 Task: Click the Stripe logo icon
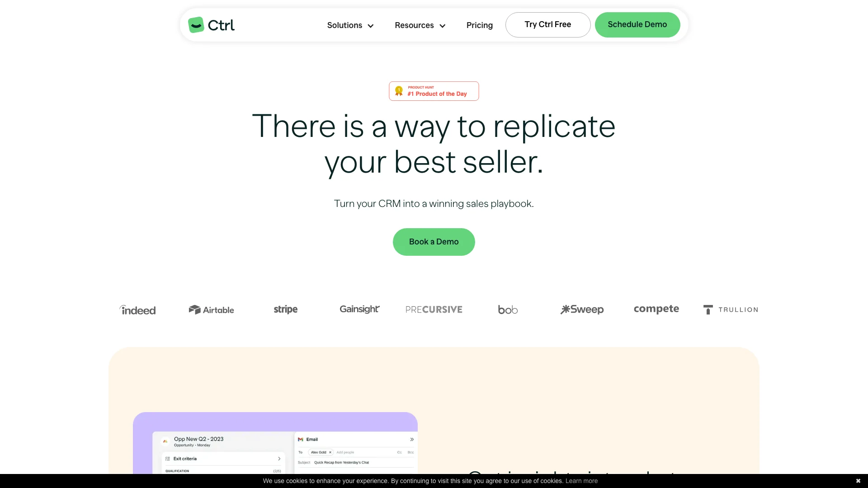coord(285,309)
